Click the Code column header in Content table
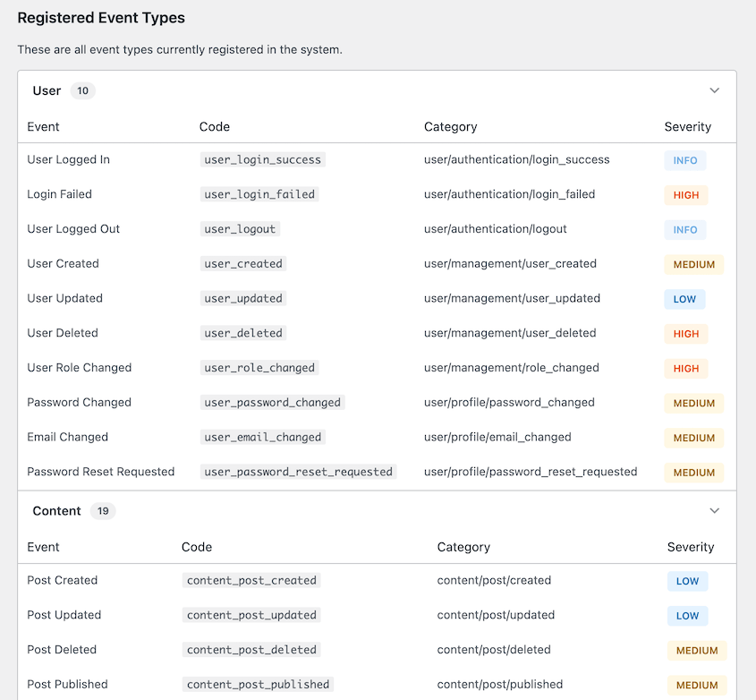Viewport: 756px width, 700px height. pyautogui.click(x=196, y=547)
